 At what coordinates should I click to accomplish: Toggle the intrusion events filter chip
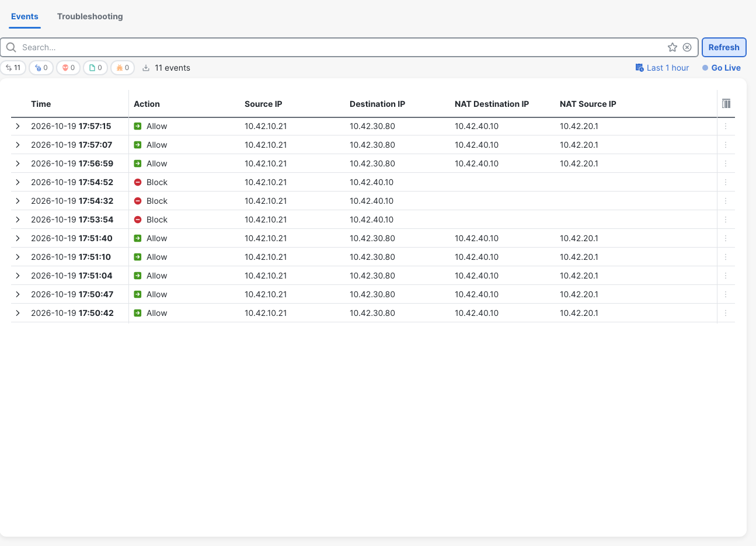[x=68, y=68]
